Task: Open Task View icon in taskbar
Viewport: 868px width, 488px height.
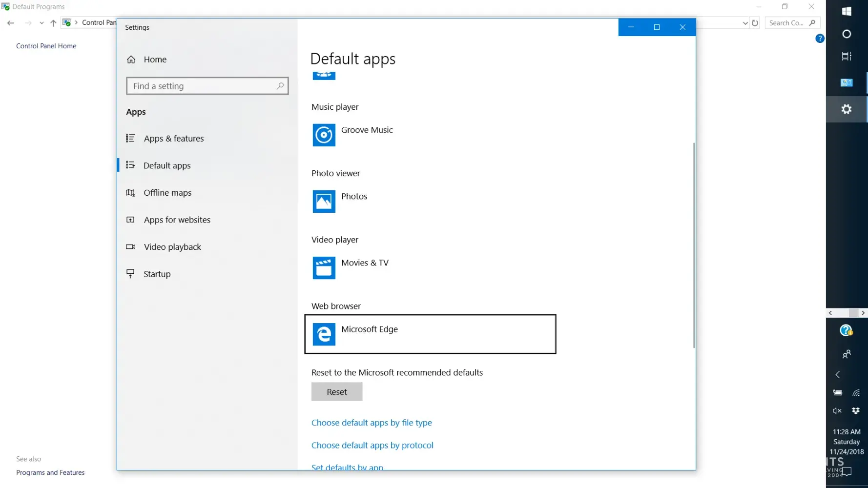Action: coord(847,56)
